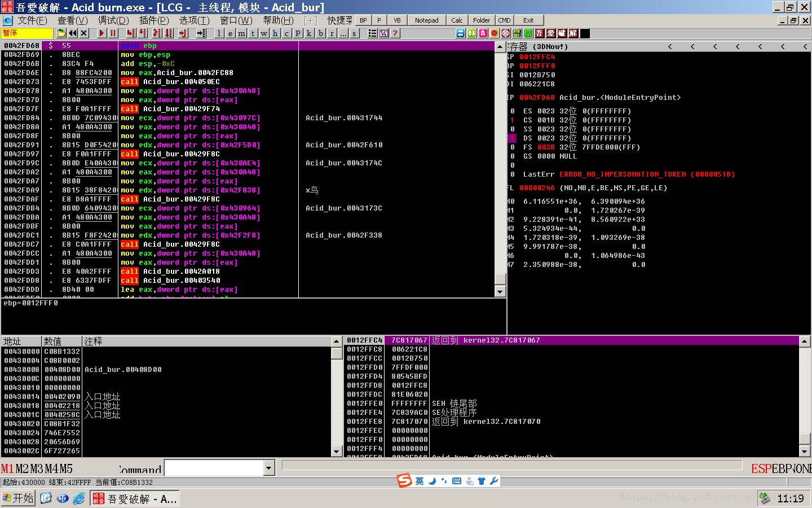Expand the Command combo box dropdown arrow

[269, 468]
